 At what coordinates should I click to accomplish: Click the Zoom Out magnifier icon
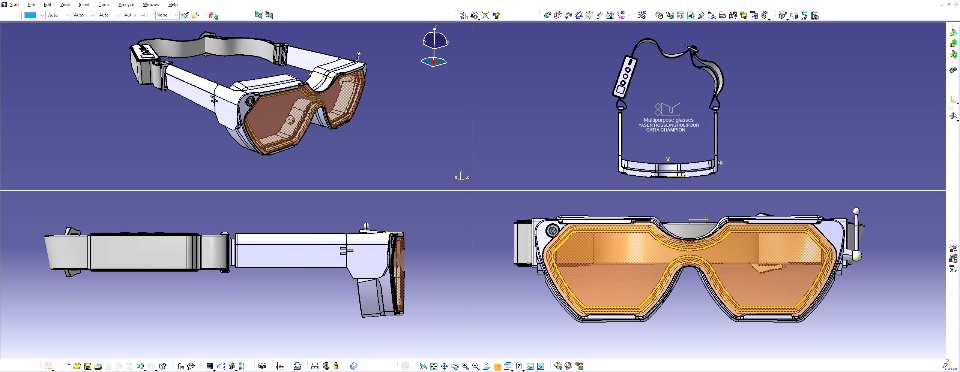pos(476,366)
